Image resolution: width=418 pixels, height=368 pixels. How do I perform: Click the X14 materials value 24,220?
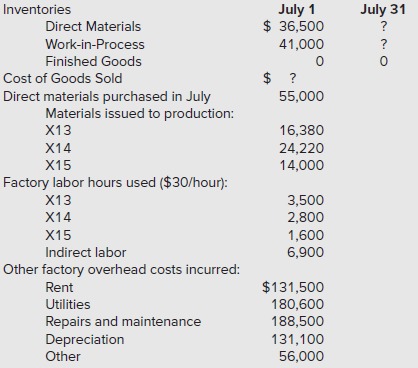(301, 148)
